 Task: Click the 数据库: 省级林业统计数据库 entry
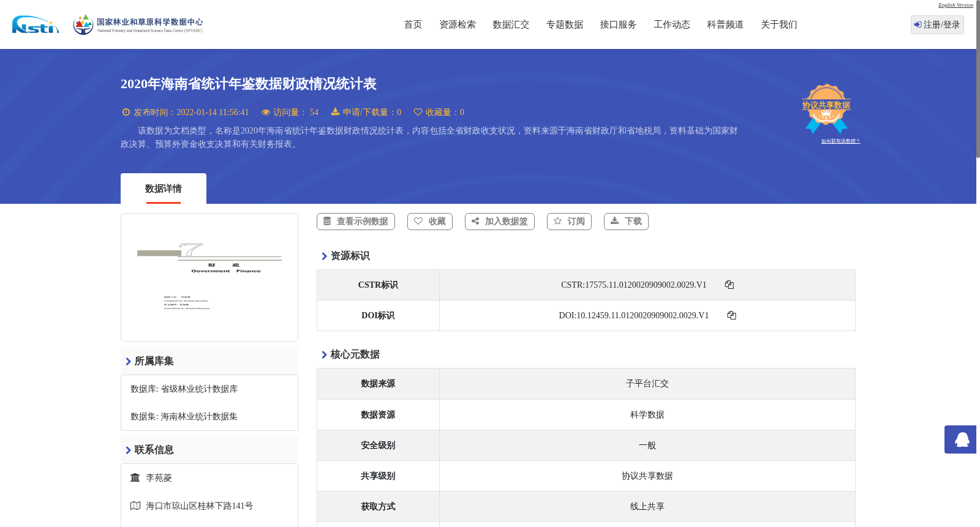184,389
